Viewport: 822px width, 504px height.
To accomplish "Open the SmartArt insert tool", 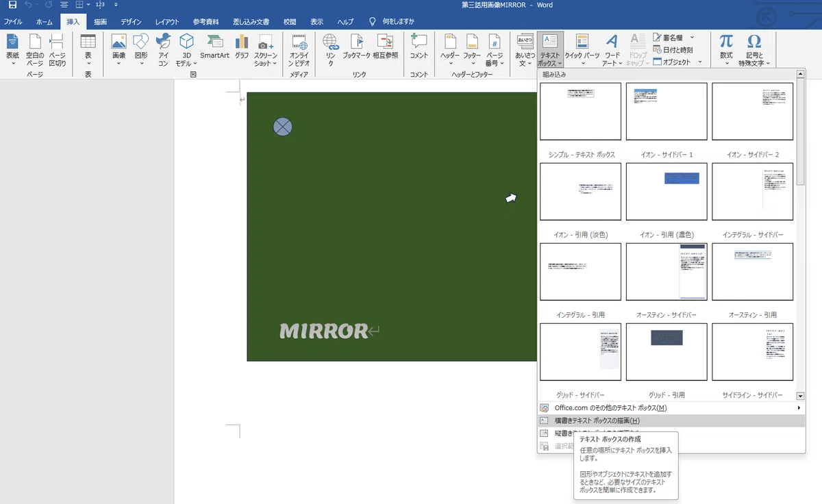I will point(214,47).
